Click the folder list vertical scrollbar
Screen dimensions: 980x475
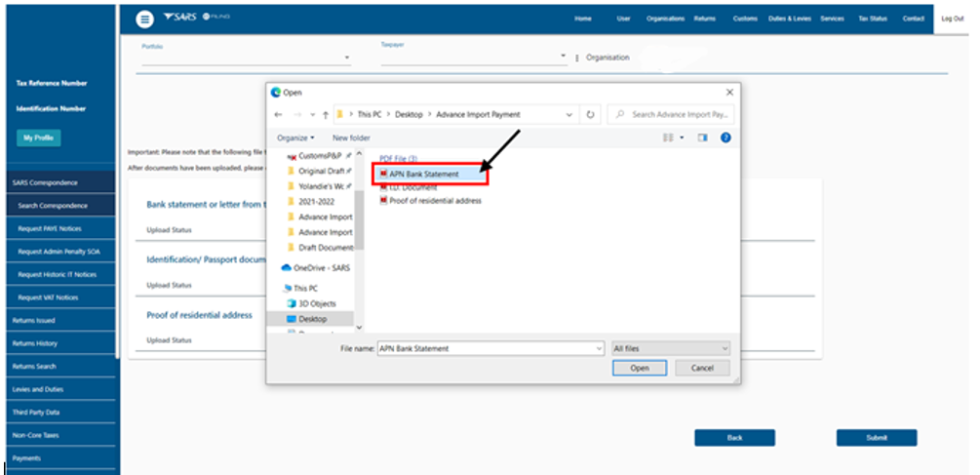point(359,224)
